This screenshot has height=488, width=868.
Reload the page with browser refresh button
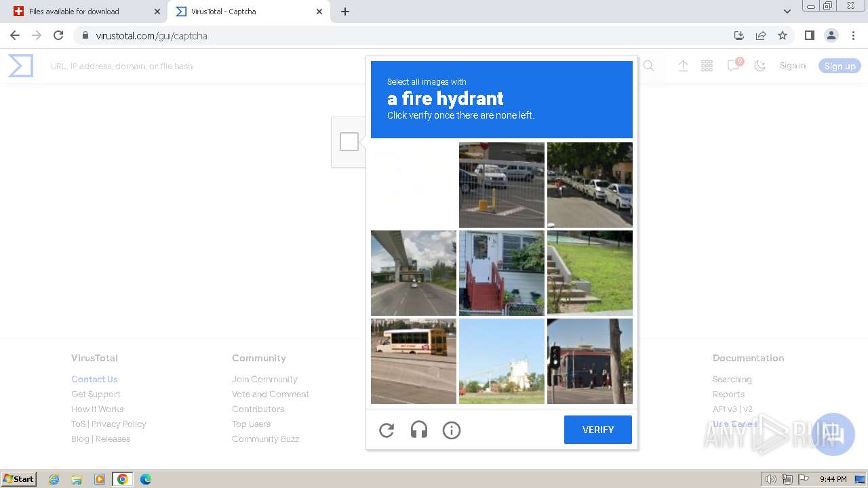click(x=58, y=35)
